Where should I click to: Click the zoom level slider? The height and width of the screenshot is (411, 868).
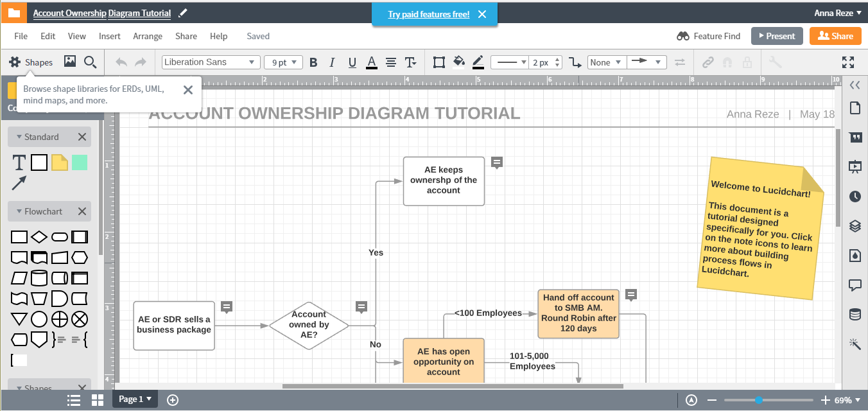(759, 400)
